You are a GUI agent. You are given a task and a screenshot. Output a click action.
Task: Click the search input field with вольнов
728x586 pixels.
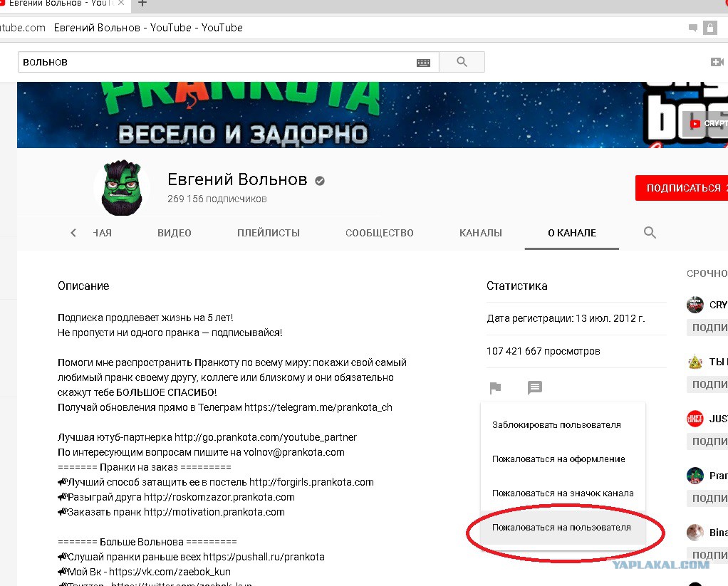tap(217, 62)
